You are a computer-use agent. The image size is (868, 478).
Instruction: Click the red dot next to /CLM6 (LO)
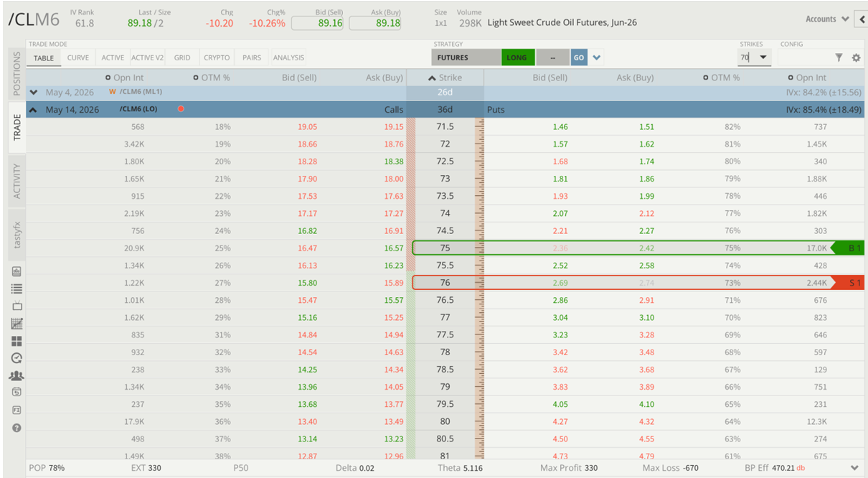pos(181,109)
